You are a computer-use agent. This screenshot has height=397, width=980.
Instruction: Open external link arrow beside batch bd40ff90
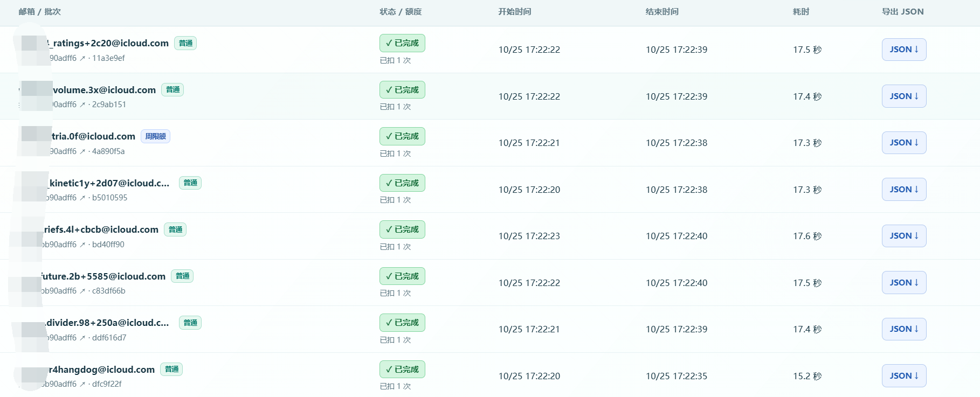(82, 245)
